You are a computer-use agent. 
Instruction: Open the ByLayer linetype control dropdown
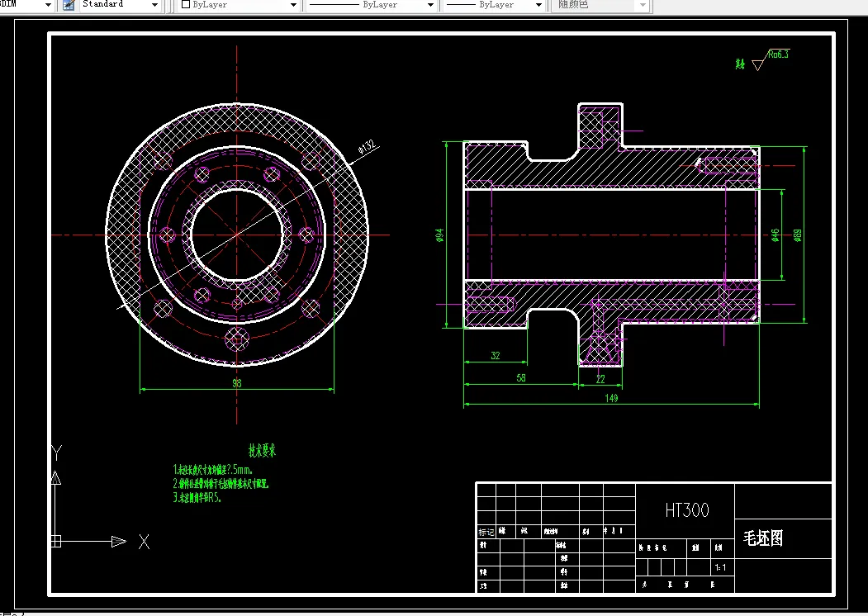(430, 5)
